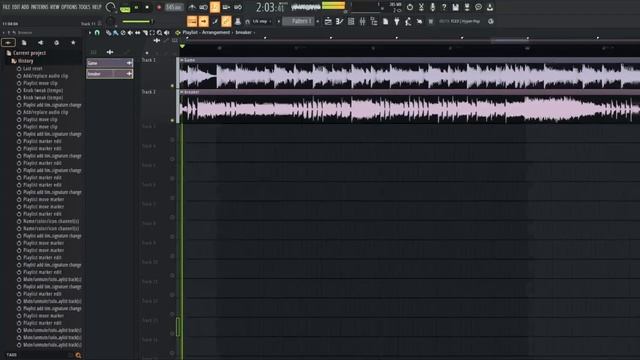Viewport: 640px width, 360px height.
Task: Open the breaker audio clip menu arrow
Action: [x=182, y=92]
